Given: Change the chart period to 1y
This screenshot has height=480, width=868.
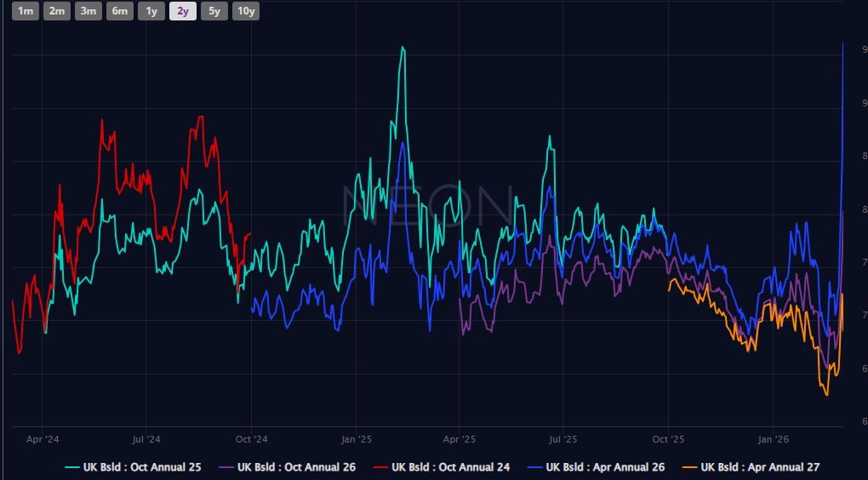Looking at the screenshot, I should pyautogui.click(x=151, y=11).
